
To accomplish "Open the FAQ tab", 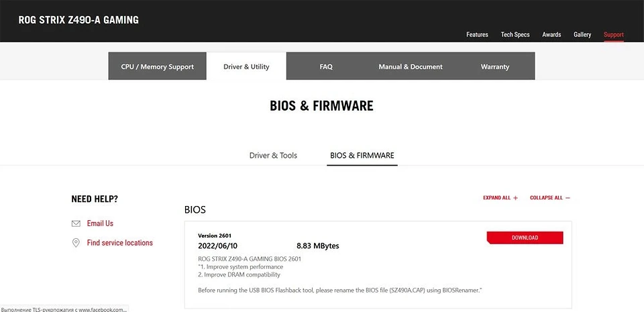I will coord(326,66).
